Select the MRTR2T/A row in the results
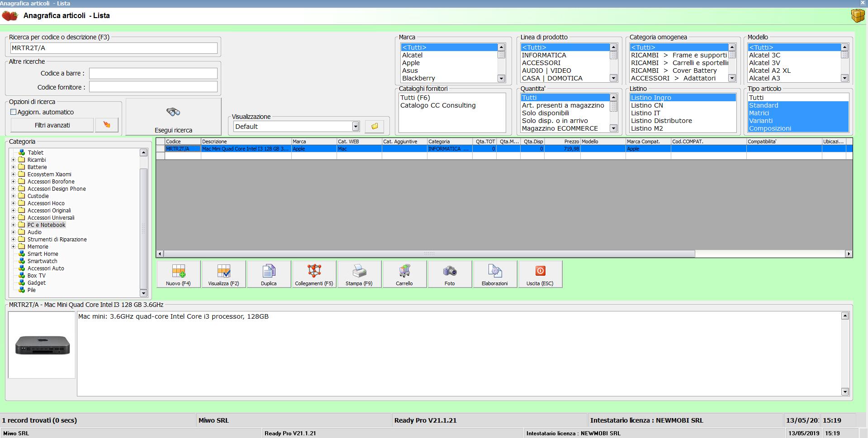 tap(504, 149)
